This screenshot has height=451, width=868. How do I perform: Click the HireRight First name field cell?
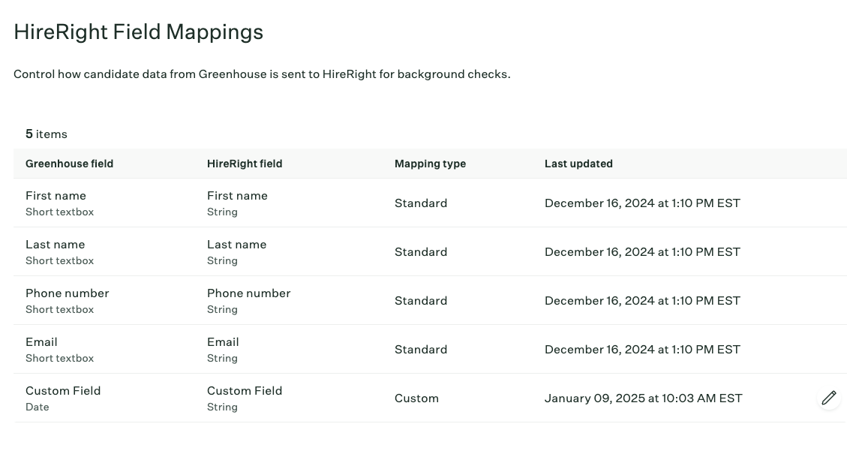tap(238, 203)
